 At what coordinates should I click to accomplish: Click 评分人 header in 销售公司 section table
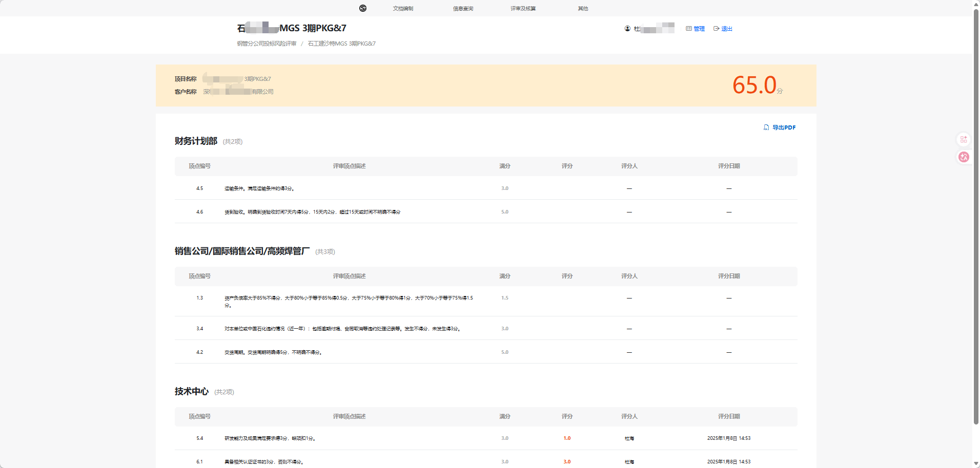[x=629, y=276]
